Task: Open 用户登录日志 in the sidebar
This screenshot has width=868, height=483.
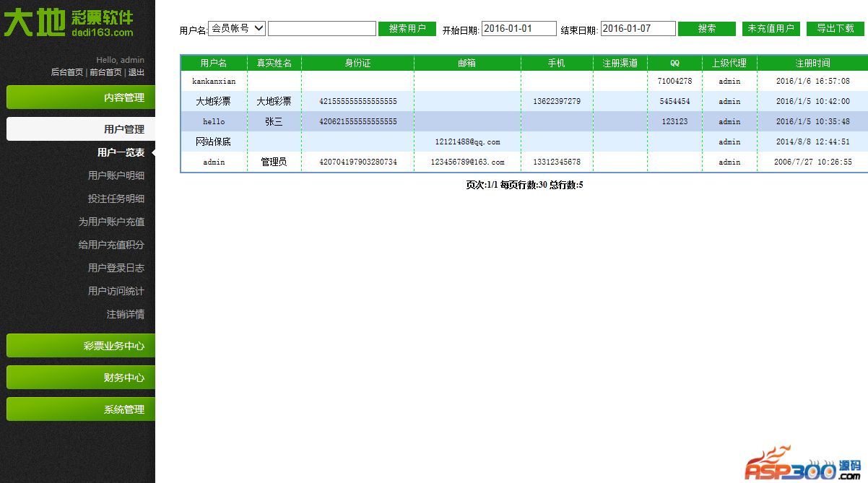Action: click(116, 268)
